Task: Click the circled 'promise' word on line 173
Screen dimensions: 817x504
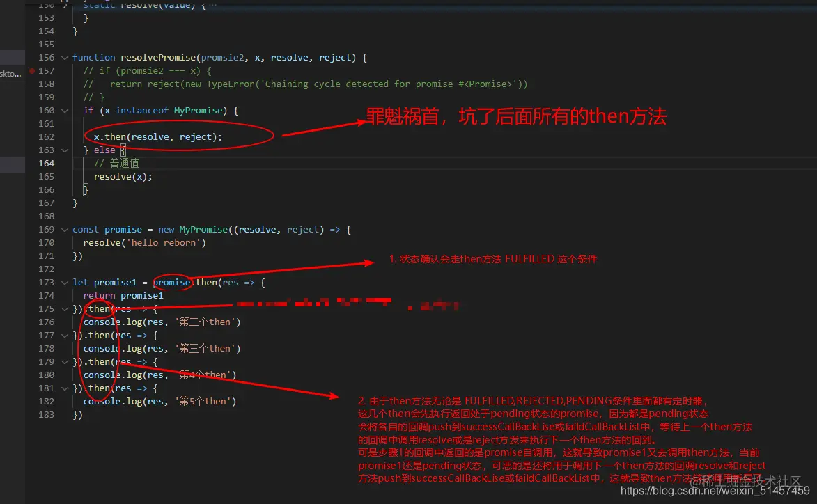Action: click(x=172, y=282)
